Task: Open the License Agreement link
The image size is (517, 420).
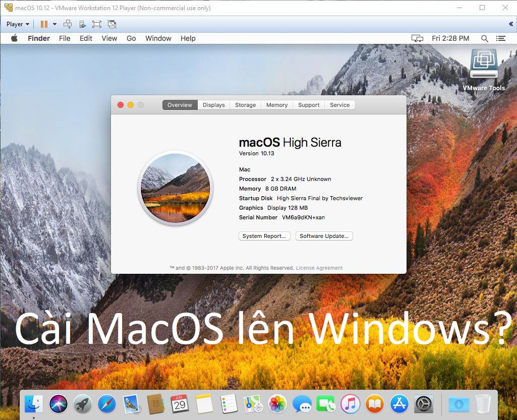Action: point(320,268)
